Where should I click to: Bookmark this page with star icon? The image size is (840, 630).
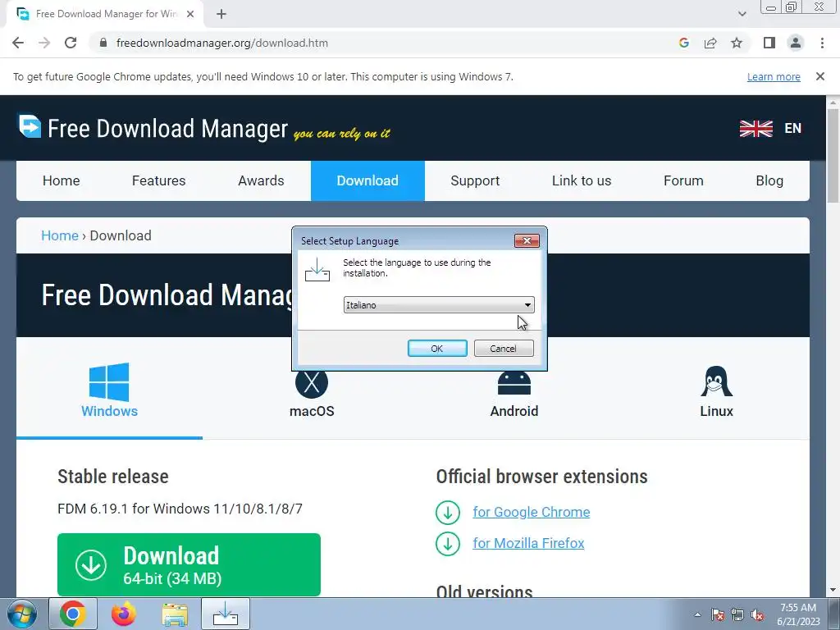737,43
